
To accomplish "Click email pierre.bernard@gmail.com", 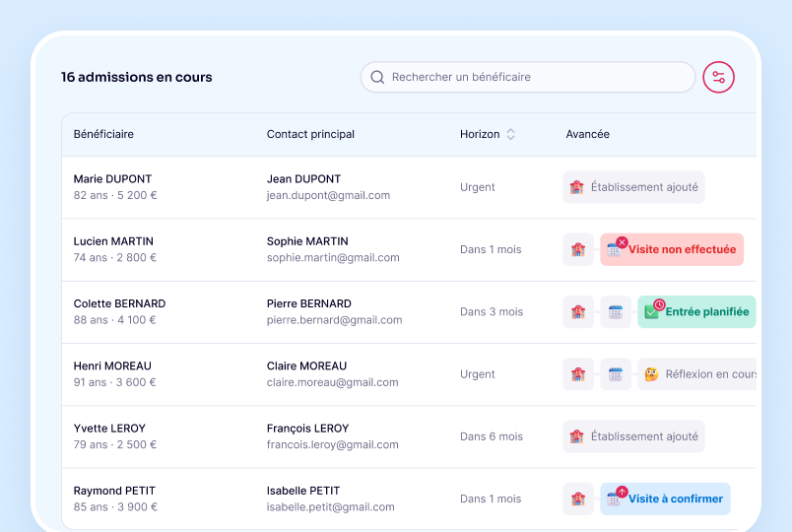I will click(334, 320).
